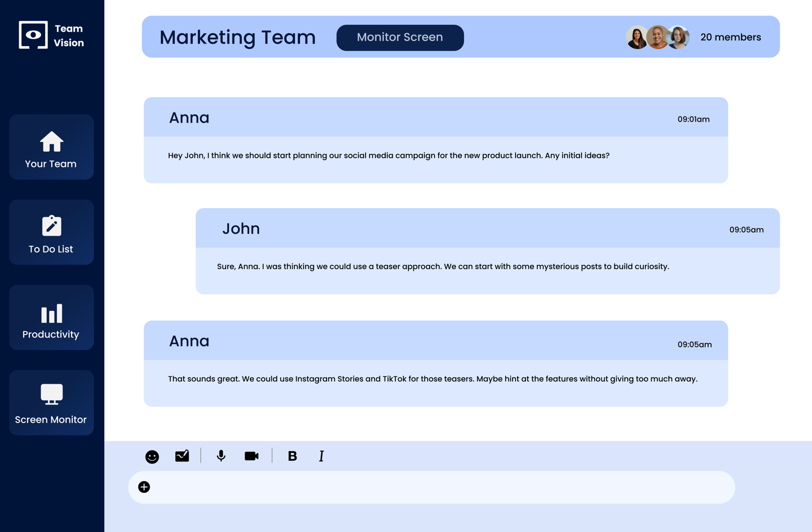Click Anna's name on Instagram Stories message
The image size is (812, 532).
point(189,341)
